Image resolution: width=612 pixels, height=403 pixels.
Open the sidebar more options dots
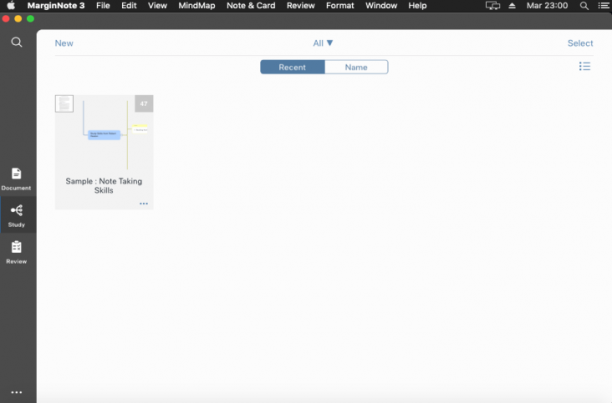pos(16,392)
